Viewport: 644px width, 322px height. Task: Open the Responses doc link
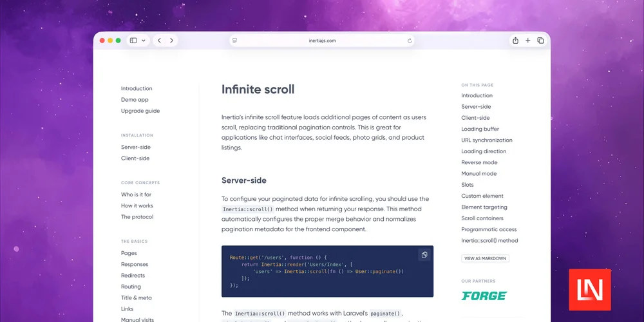pos(135,264)
